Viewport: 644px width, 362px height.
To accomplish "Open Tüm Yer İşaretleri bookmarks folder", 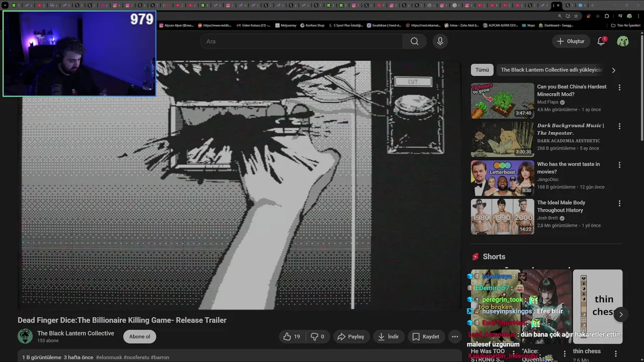I will click(626, 25).
